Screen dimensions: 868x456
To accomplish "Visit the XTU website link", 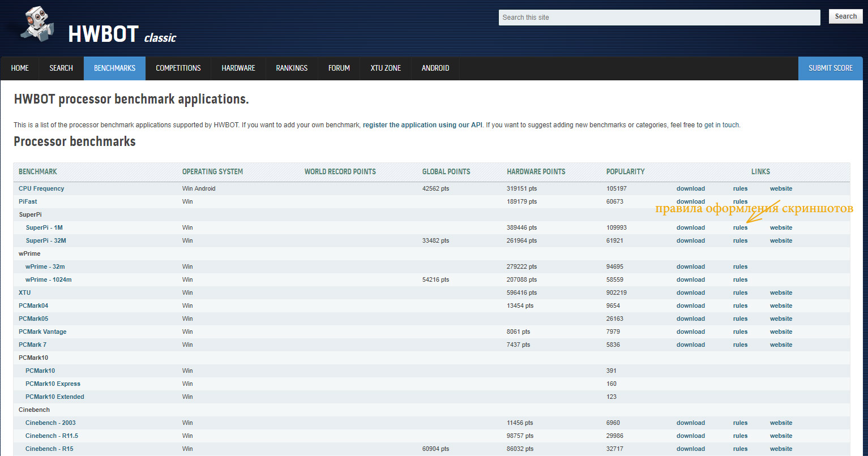I will (x=781, y=292).
